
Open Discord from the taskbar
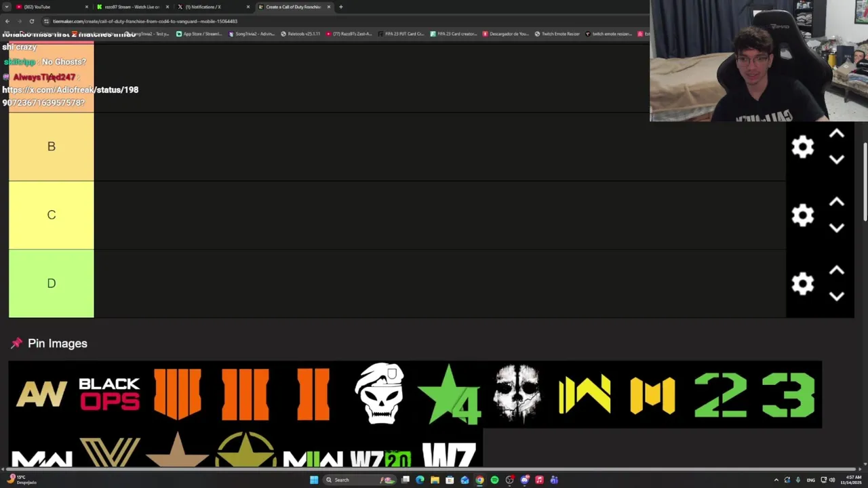[524, 480]
